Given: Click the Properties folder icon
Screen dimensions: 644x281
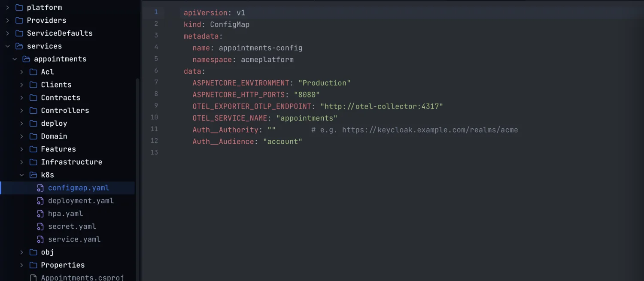Looking at the screenshot, I should (33, 265).
